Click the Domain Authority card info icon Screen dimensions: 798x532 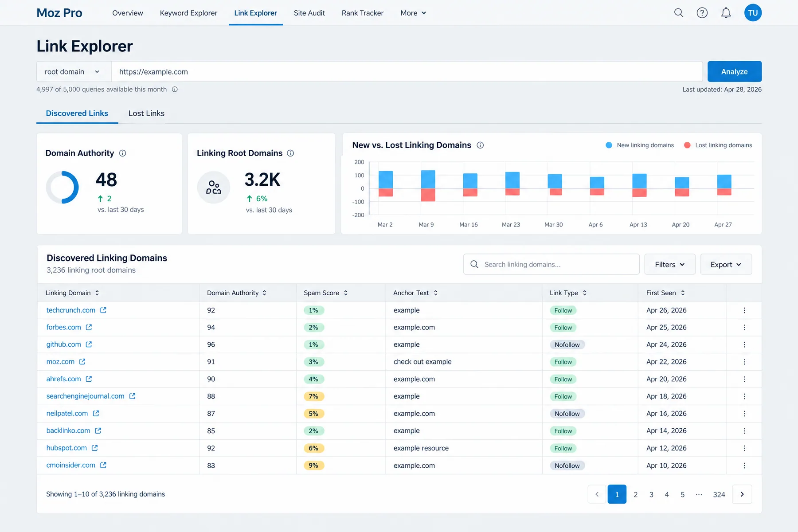123,153
